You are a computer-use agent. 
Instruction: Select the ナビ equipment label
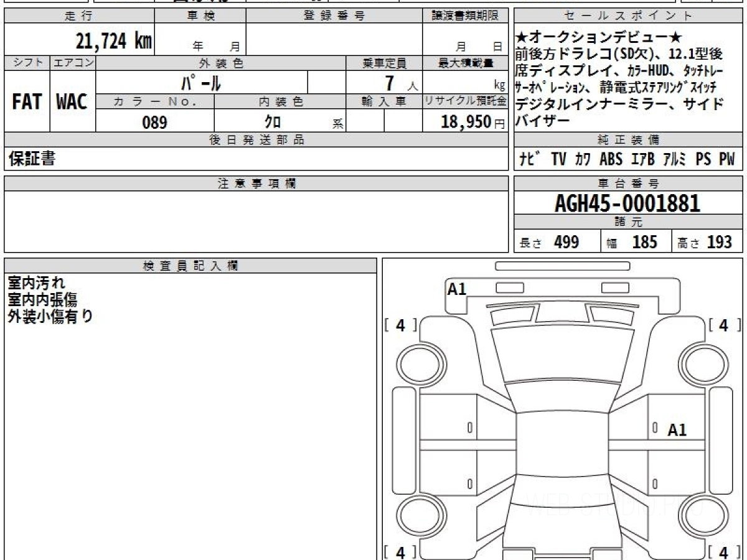click(530, 159)
